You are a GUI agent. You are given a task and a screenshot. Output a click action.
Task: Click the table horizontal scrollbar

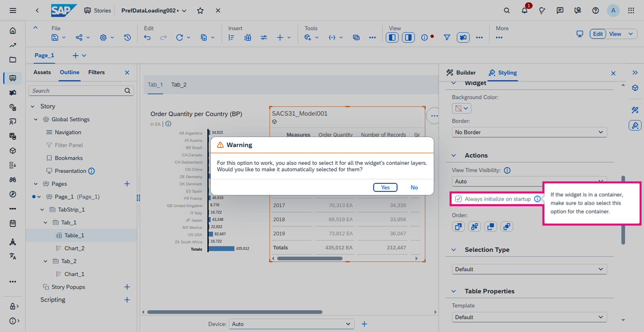click(310, 258)
